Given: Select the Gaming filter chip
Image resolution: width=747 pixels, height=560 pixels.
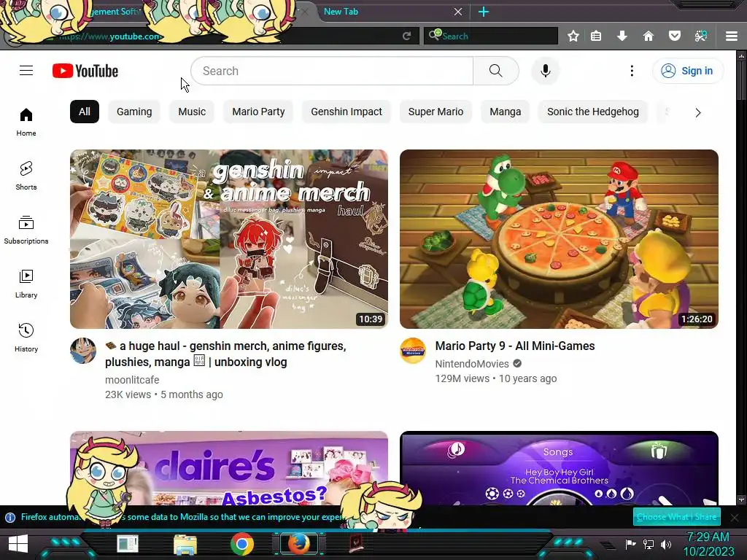Looking at the screenshot, I should [x=134, y=112].
